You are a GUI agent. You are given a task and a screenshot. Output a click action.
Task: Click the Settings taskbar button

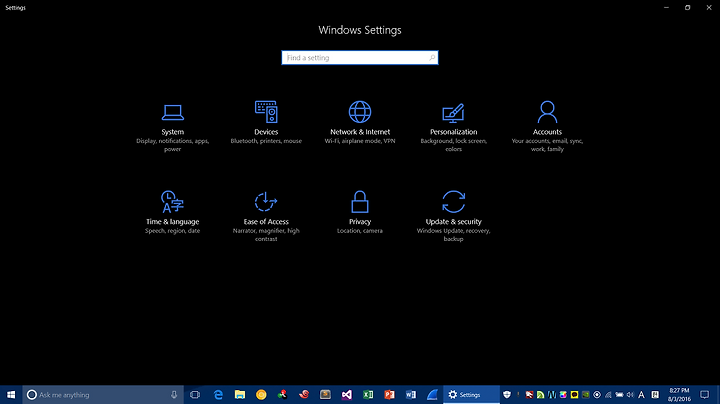click(x=472, y=395)
